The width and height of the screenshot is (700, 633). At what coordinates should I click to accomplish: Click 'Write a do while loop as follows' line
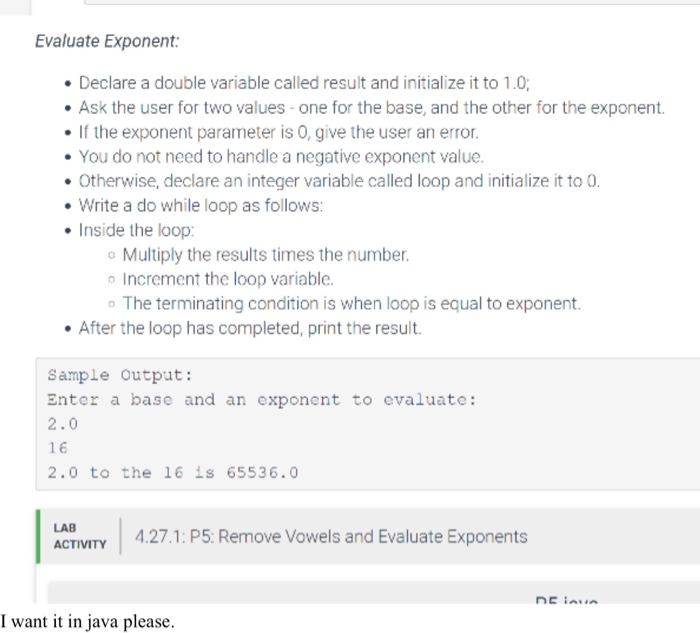pos(201,205)
